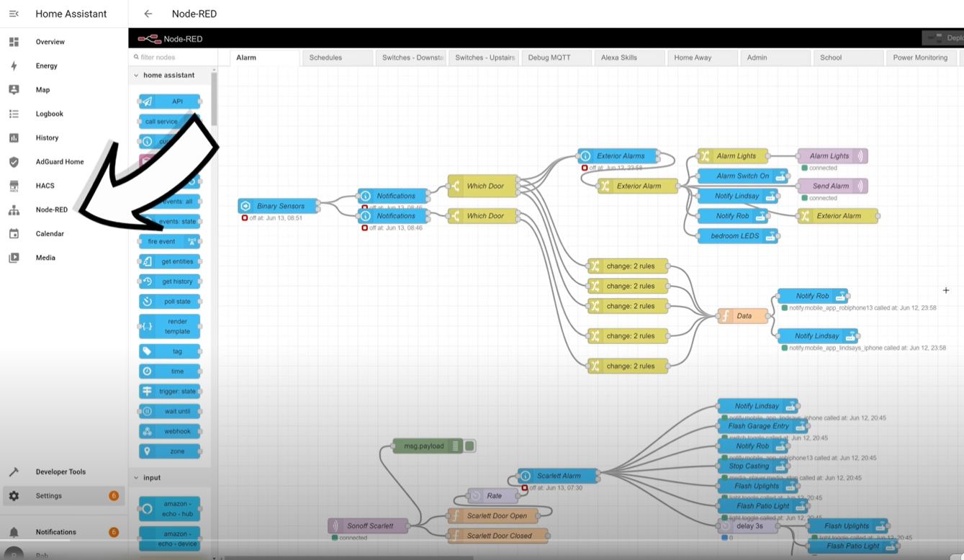The image size is (964, 560).
Task: Switch to the Switches - Downstairs tab
Action: [x=411, y=58]
